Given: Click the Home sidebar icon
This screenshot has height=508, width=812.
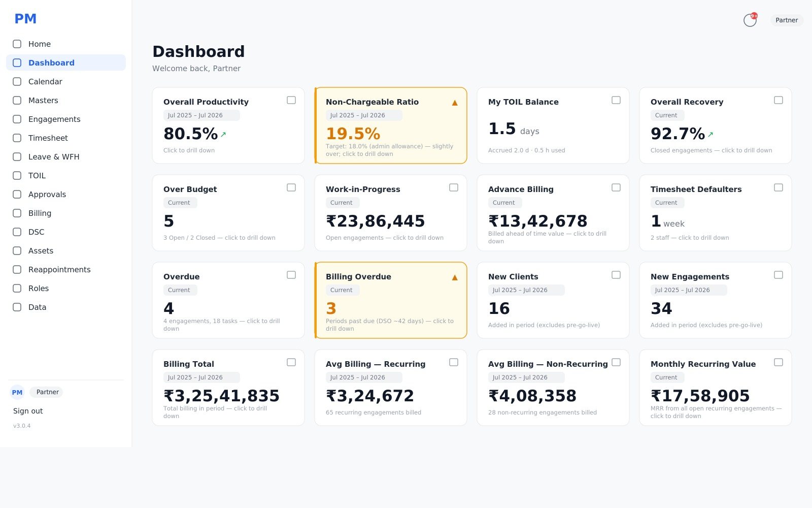Looking at the screenshot, I should pyautogui.click(x=17, y=44).
